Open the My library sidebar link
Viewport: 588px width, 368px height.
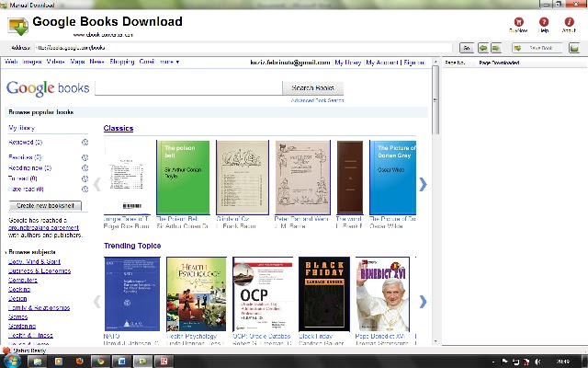(21, 128)
